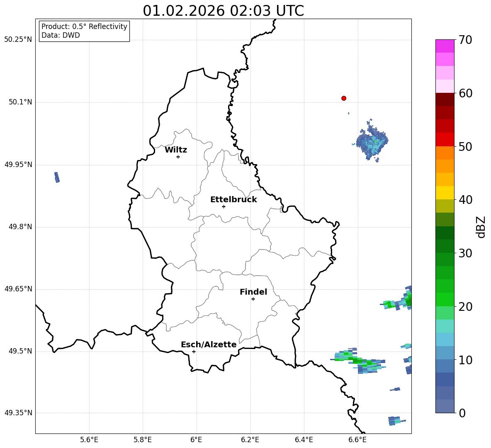The height and width of the screenshot is (448, 491).
Task: Click the yellow colorbar segment above 40
Action: tap(445, 193)
